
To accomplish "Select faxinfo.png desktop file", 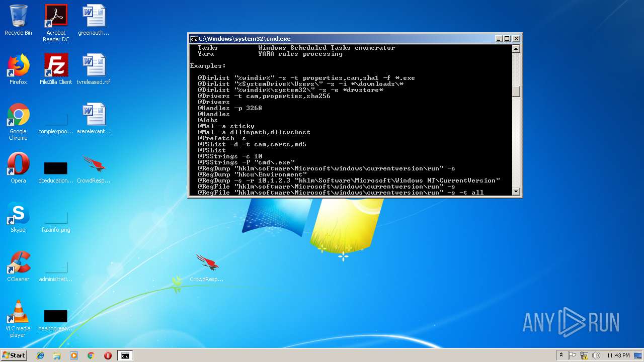I will click(56, 222).
